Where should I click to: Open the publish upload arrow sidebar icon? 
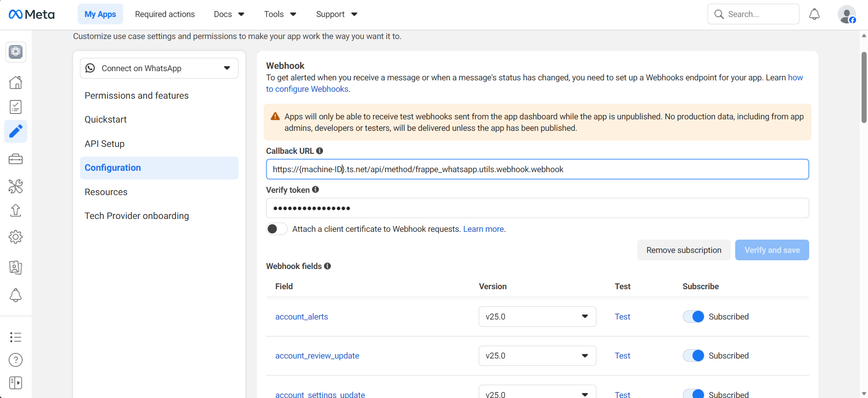pos(16,210)
